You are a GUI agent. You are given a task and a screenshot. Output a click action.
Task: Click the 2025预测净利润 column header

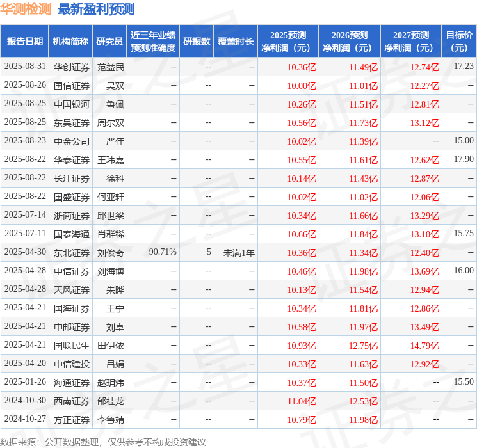pyautogui.click(x=288, y=42)
